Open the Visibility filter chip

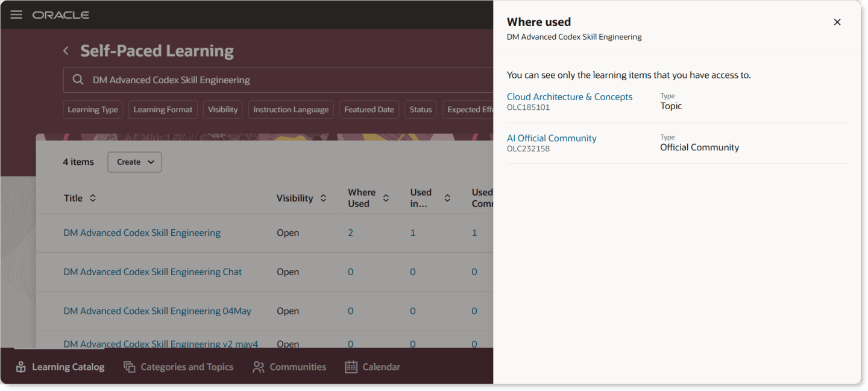click(223, 109)
